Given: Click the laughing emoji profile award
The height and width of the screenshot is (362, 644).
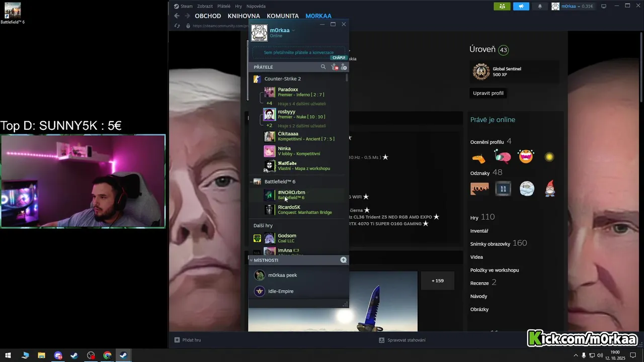Looking at the screenshot, I should click(526, 157).
